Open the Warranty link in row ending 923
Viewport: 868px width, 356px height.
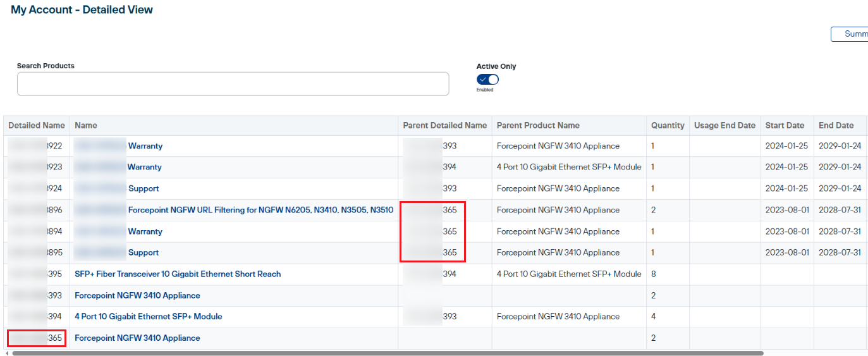(145, 168)
